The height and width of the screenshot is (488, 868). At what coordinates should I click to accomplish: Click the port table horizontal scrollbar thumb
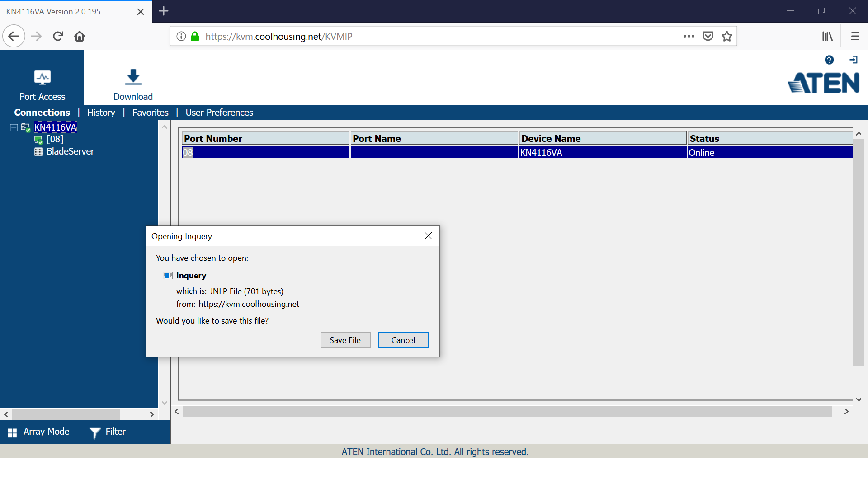click(x=507, y=411)
